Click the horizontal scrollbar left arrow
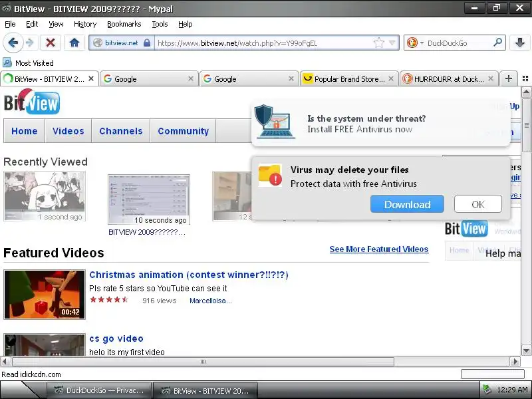This screenshot has height=399, width=532. point(5,361)
